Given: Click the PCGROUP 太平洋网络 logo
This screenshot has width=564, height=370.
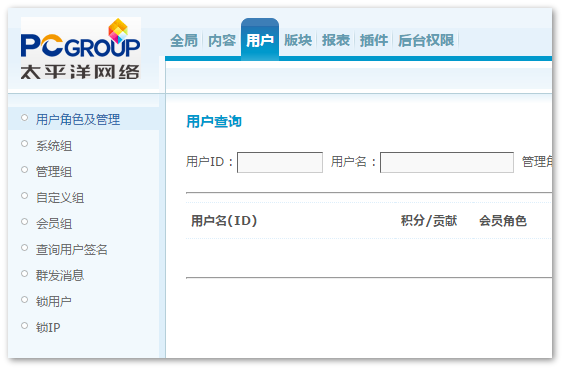Looking at the screenshot, I should pos(81,49).
